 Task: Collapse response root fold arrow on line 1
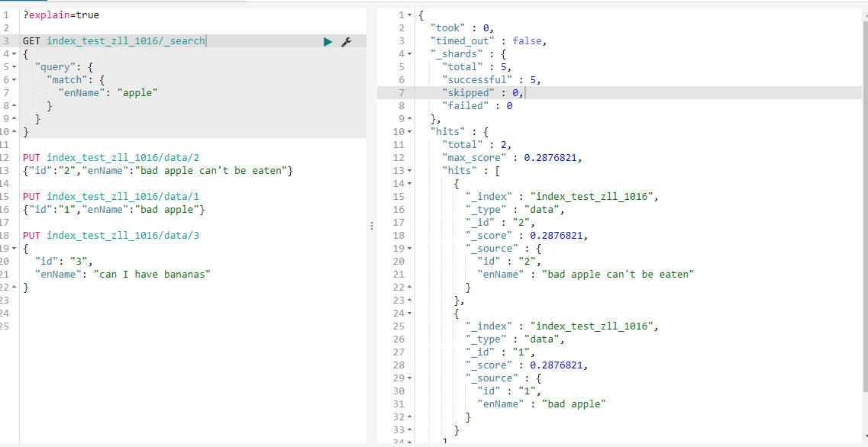pyautogui.click(x=410, y=15)
